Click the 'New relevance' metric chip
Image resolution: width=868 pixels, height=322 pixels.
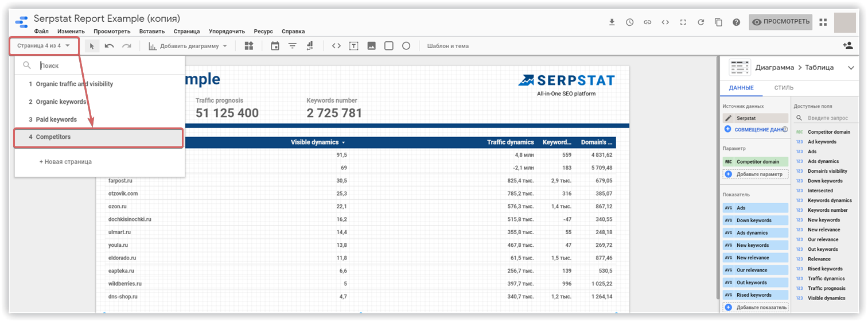pyautogui.click(x=756, y=258)
